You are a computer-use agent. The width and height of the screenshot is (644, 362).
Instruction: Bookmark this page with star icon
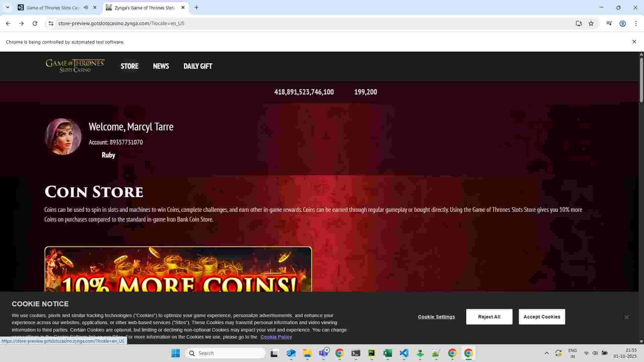tap(591, 23)
